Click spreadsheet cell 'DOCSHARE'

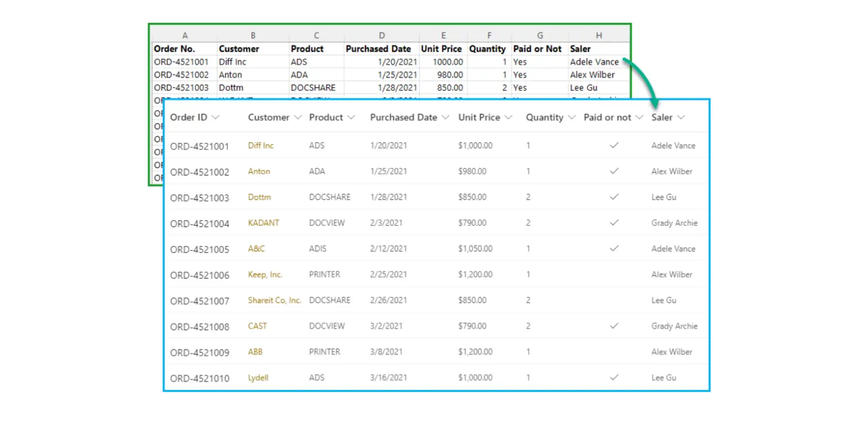[316, 88]
